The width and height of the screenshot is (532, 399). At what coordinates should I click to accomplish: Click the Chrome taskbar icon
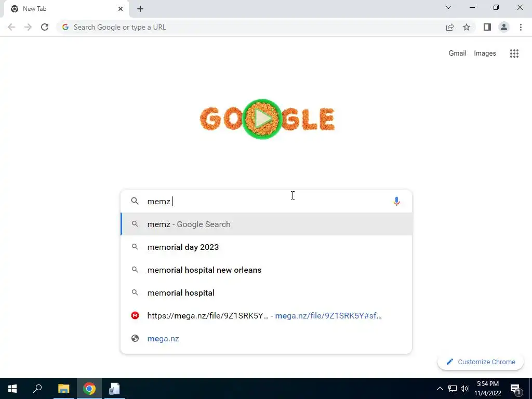[89, 389]
